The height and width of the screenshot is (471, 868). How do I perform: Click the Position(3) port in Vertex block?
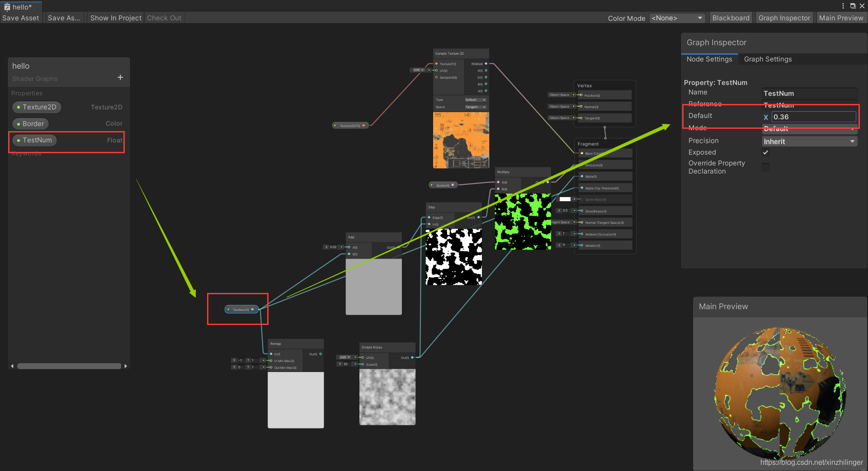[581, 95]
